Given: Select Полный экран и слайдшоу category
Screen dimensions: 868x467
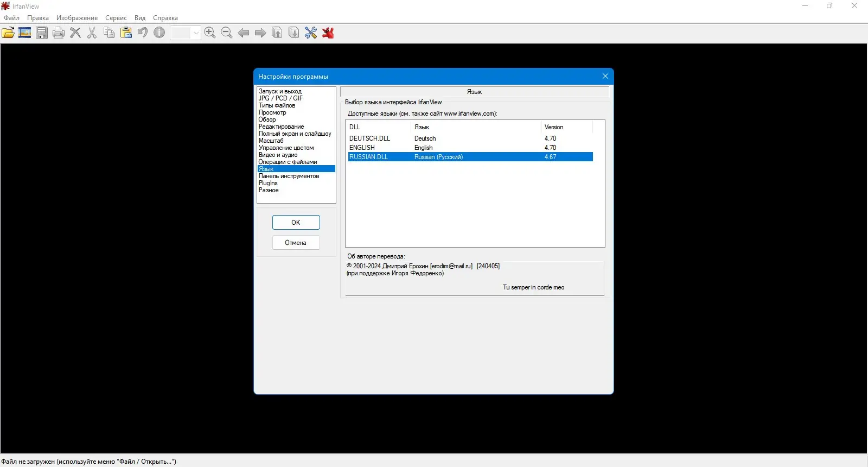Looking at the screenshot, I should coord(296,134).
